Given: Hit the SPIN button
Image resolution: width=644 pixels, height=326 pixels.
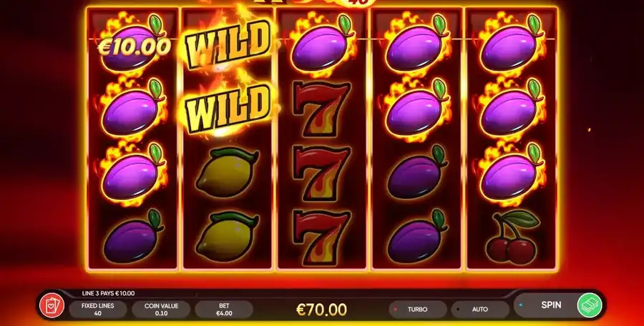Looking at the screenshot, I should tap(551, 305).
